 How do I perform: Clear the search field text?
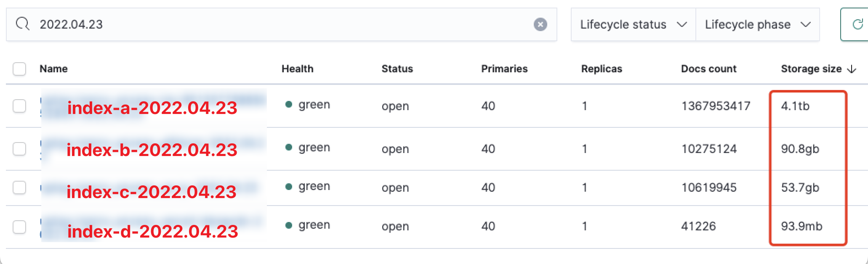pyautogui.click(x=540, y=24)
